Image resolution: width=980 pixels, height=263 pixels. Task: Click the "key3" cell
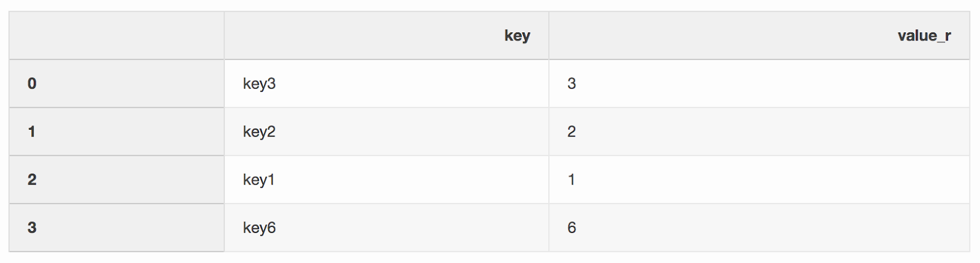pos(259,84)
